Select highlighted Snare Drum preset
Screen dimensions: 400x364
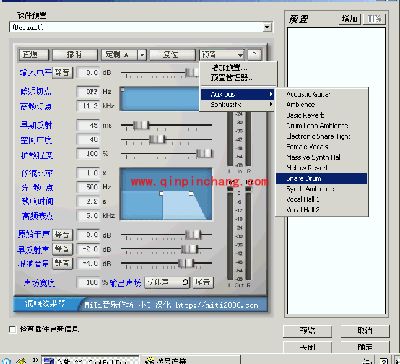click(322, 178)
